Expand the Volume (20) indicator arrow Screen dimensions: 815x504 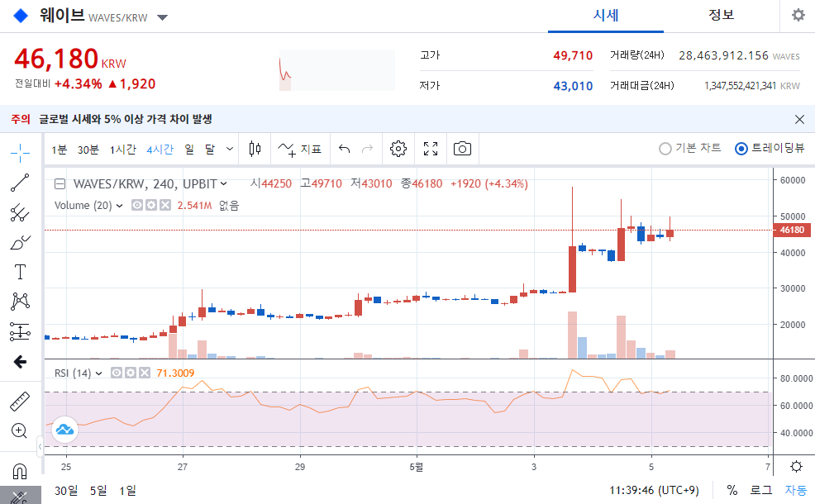120,206
